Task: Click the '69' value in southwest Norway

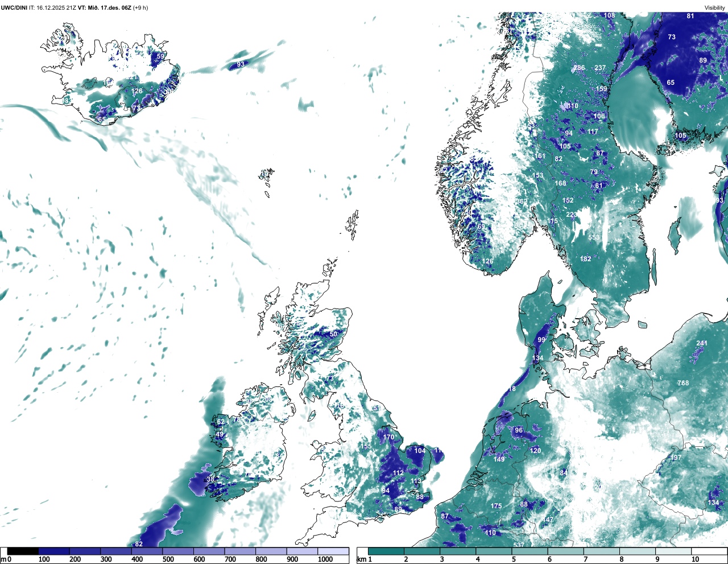Action: coord(481,227)
